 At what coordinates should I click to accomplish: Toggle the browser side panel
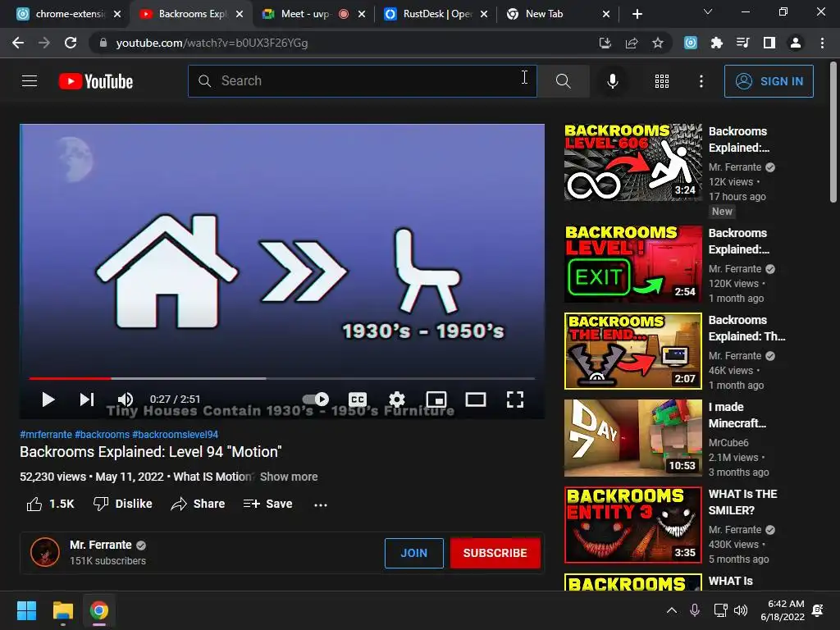click(x=769, y=43)
